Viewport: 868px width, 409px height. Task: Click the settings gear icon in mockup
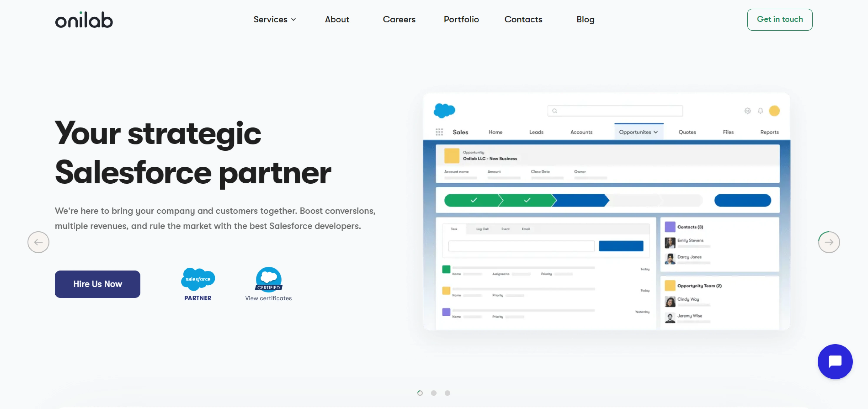[747, 111]
